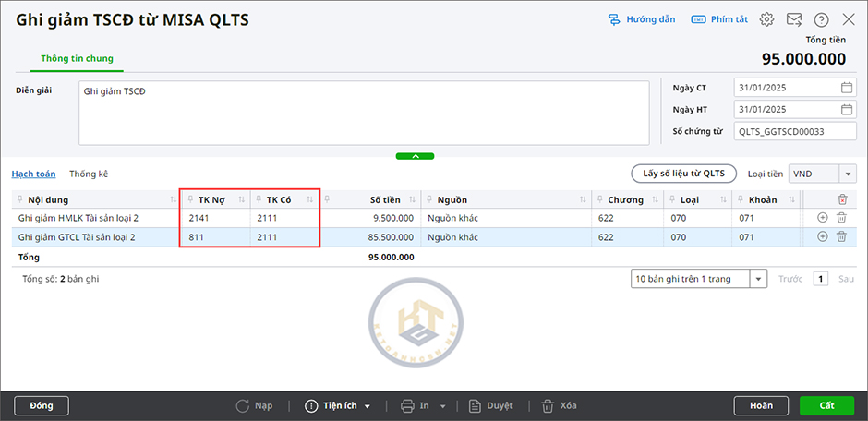Expand the Tiện ích menu

[x=339, y=405]
